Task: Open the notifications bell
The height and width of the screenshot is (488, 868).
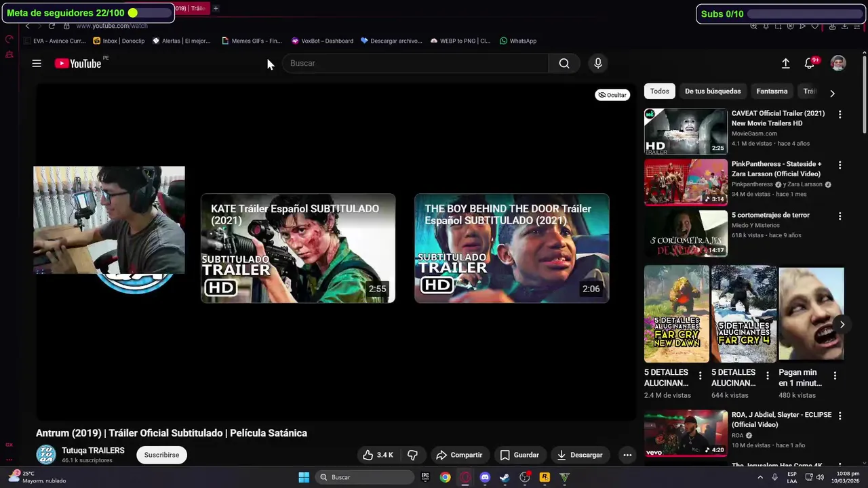Action: [810, 63]
